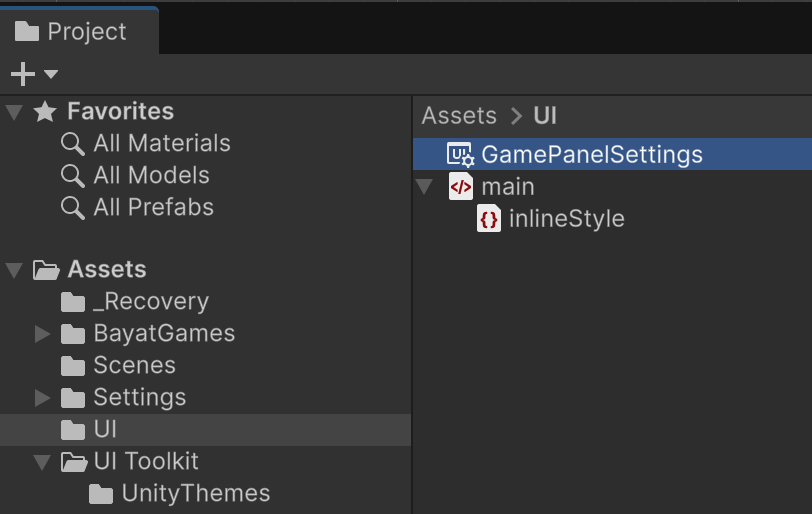Viewport: 812px width, 514px height.
Task: Select the Scenes folder
Action: (x=134, y=366)
